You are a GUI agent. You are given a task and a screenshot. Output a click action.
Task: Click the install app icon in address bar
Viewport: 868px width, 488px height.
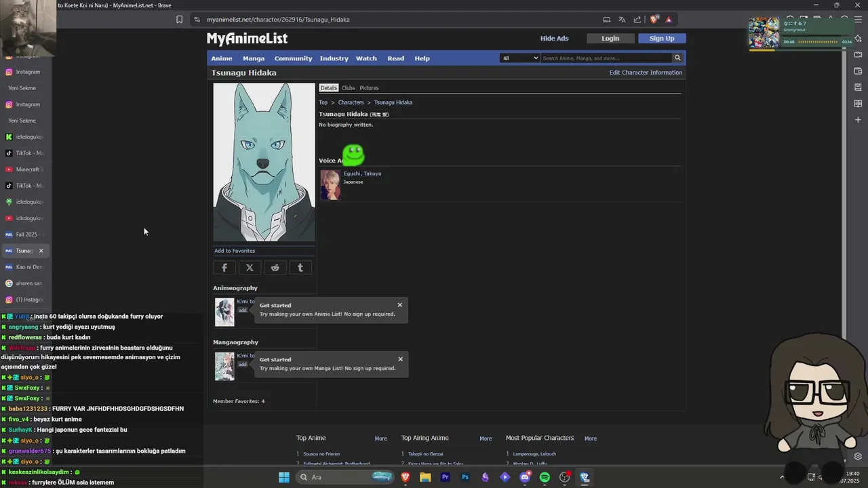click(x=607, y=20)
